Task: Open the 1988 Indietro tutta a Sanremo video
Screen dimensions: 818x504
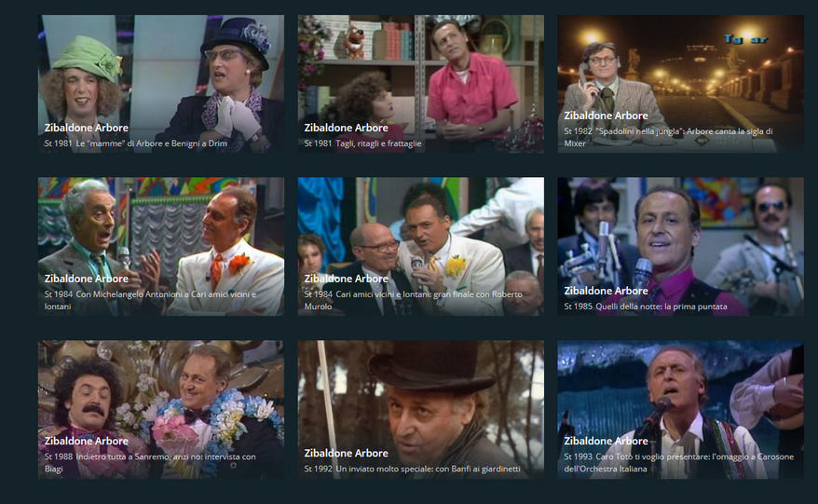Action: [x=161, y=410]
